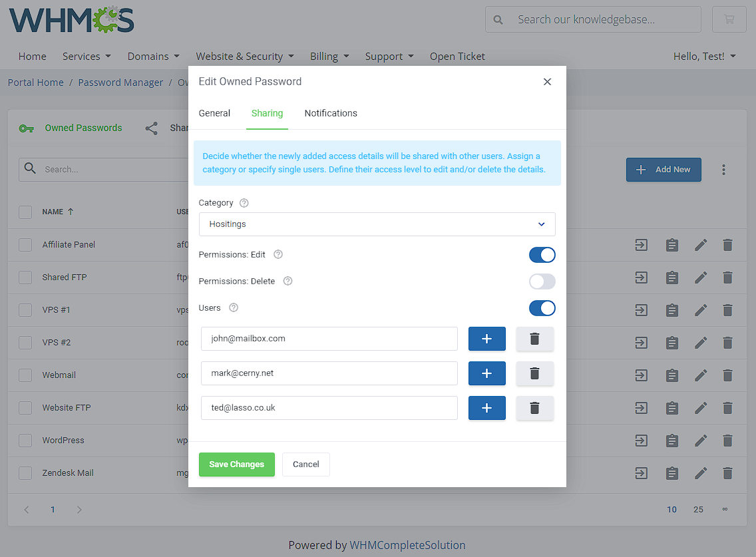756x557 pixels.
Task: Close the Edit Owned Password dialog
Action: [547, 81]
